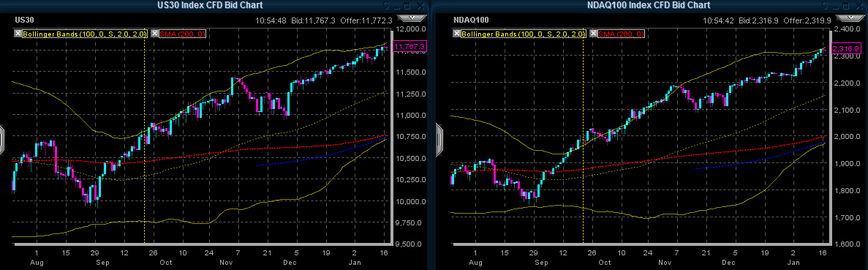Screen dimensions: 868x270
Task: Click the link icon in US30 chart title bar
Action: coord(387,6)
